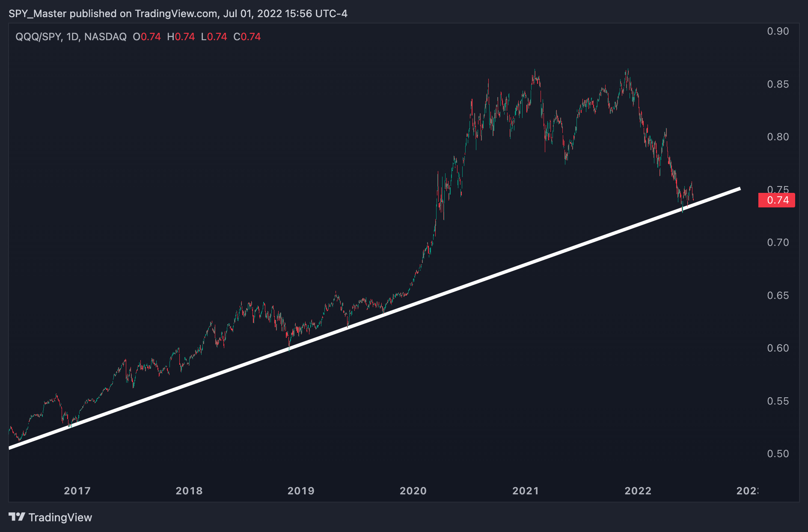This screenshot has width=808, height=532.
Task: Click the 0.80 price axis label
Action: (x=778, y=137)
